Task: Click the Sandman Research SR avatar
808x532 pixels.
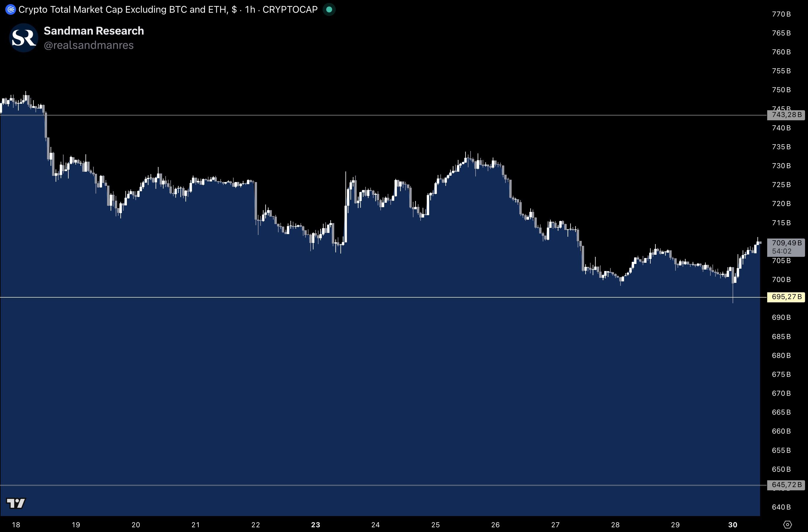Action: tap(24, 38)
